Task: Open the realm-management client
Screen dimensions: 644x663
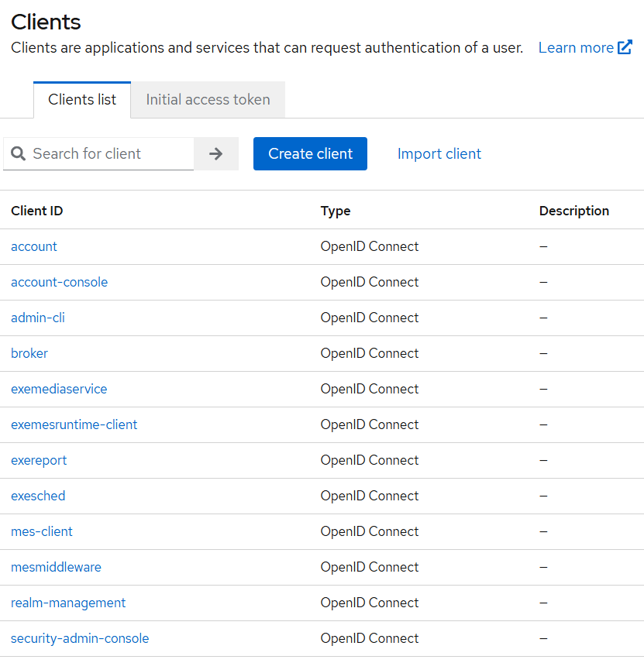Action: [x=68, y=603]
